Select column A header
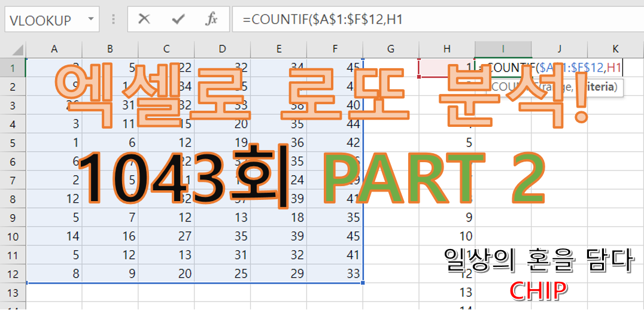 (54, 49)
